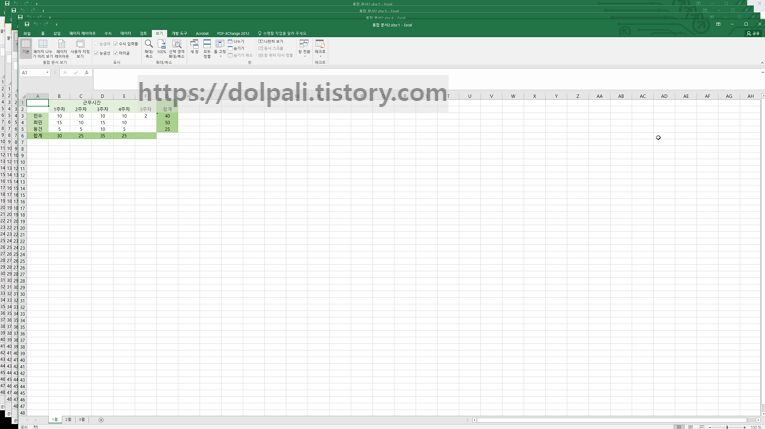
Task: Click cell with value 40 in total column
Action: coord(167,116)
